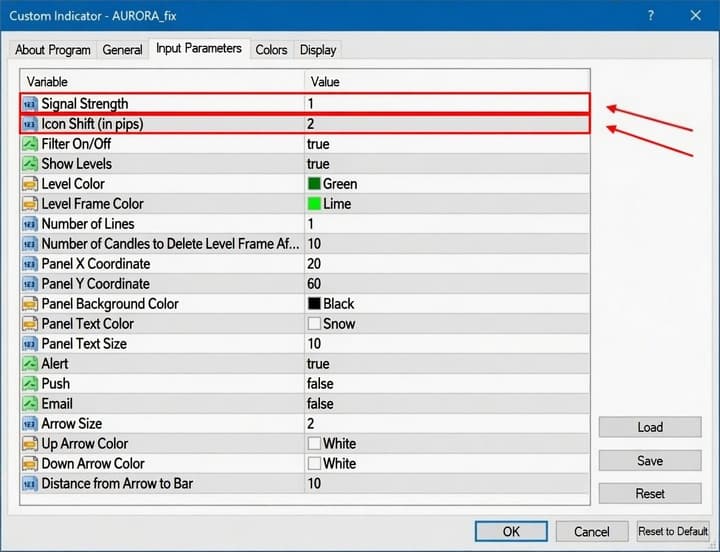Click the lime swatch for Level Frame Color
The height and width of the screenshot is (552, 720).
click(x=314, y=204)
